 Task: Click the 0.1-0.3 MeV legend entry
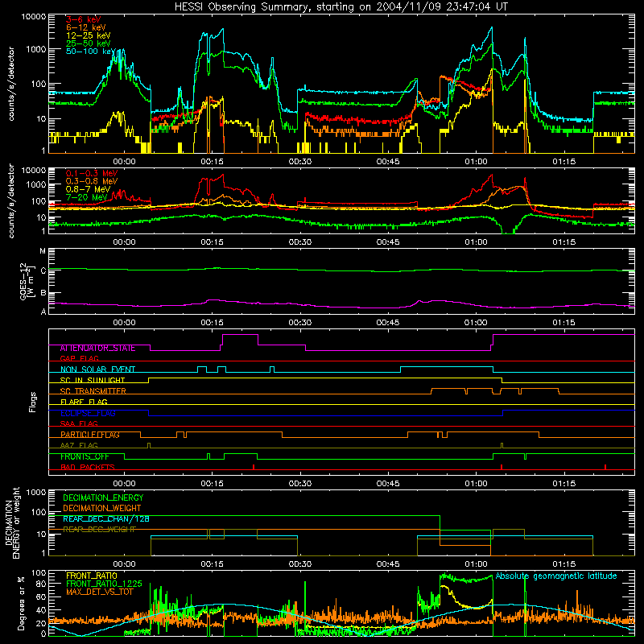coord(92,173)
